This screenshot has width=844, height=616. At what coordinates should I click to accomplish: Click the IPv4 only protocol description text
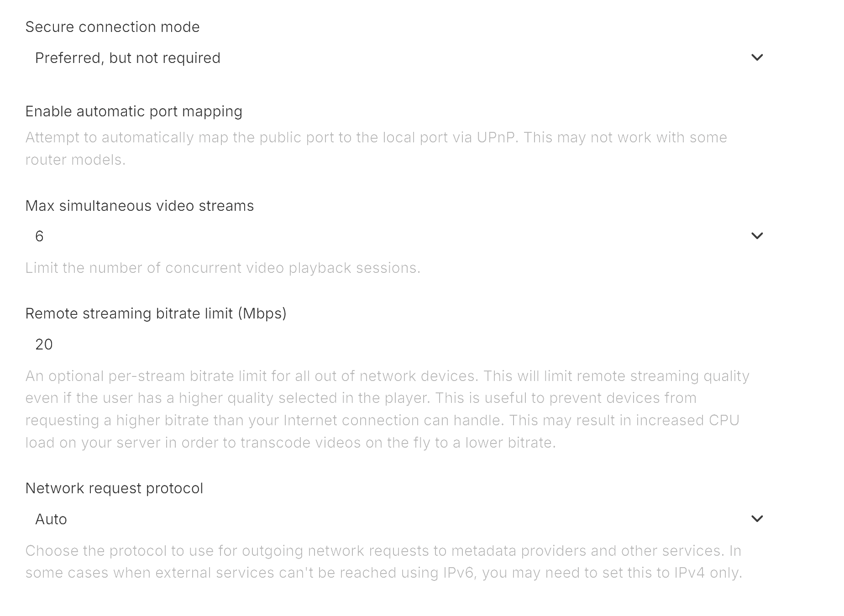click(384, 562)
